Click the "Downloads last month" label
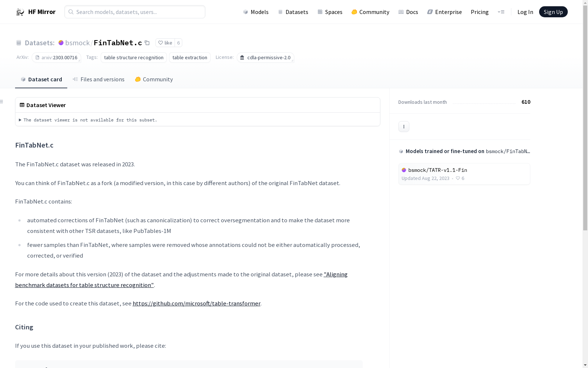This screenshot has height=368, width=588. tap(423, 102)
